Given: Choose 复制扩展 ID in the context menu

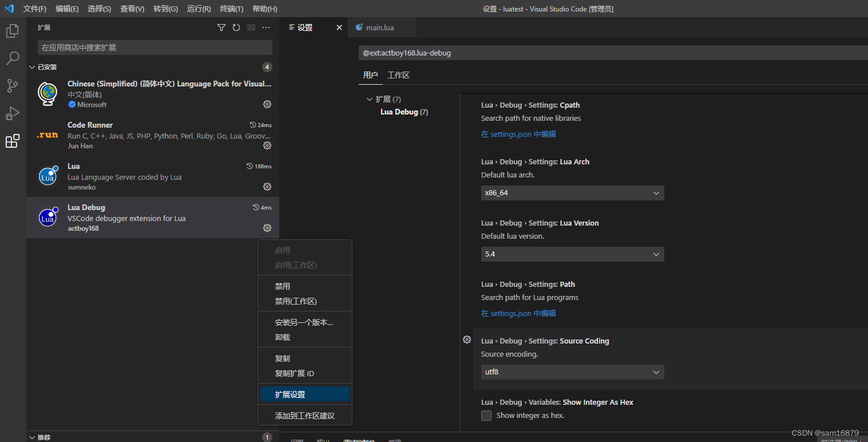Looking at the screenshot, I should point(305,373).
